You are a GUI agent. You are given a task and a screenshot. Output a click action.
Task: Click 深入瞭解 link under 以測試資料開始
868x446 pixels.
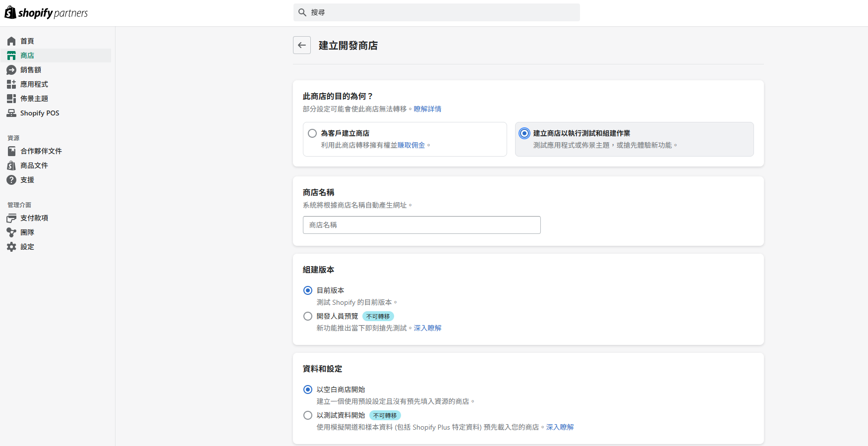point(560,427)
